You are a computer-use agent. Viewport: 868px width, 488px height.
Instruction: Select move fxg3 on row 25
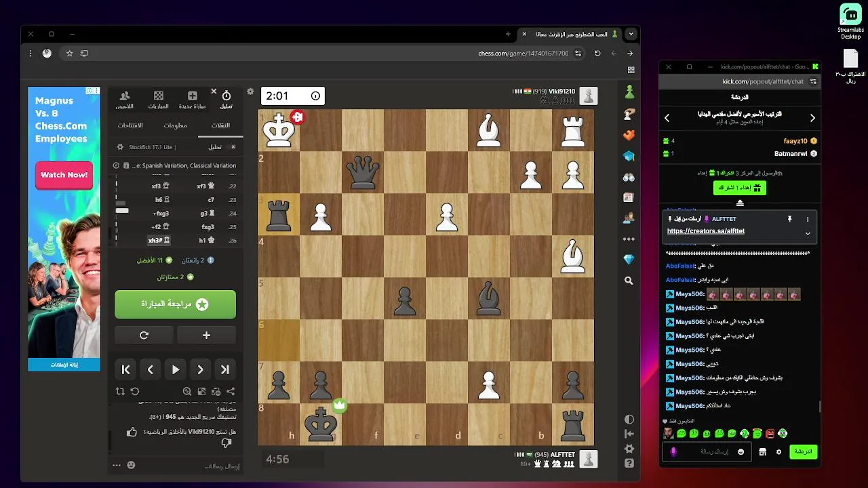207,226
